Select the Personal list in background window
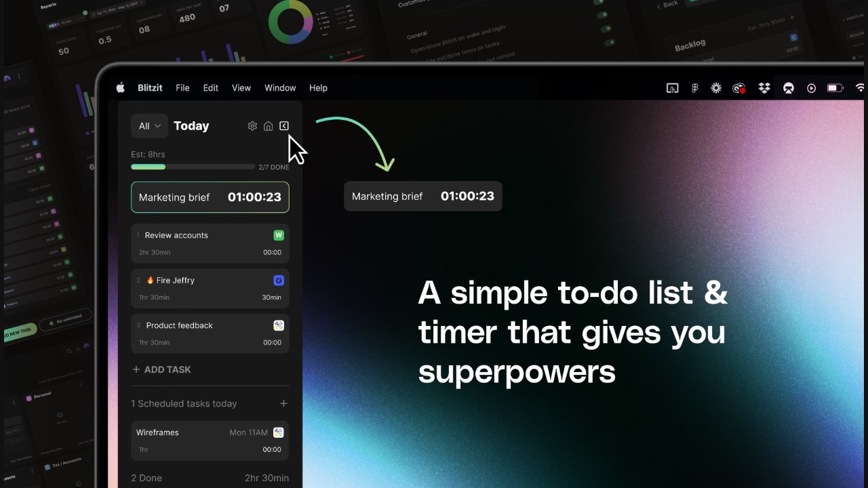 42,394
